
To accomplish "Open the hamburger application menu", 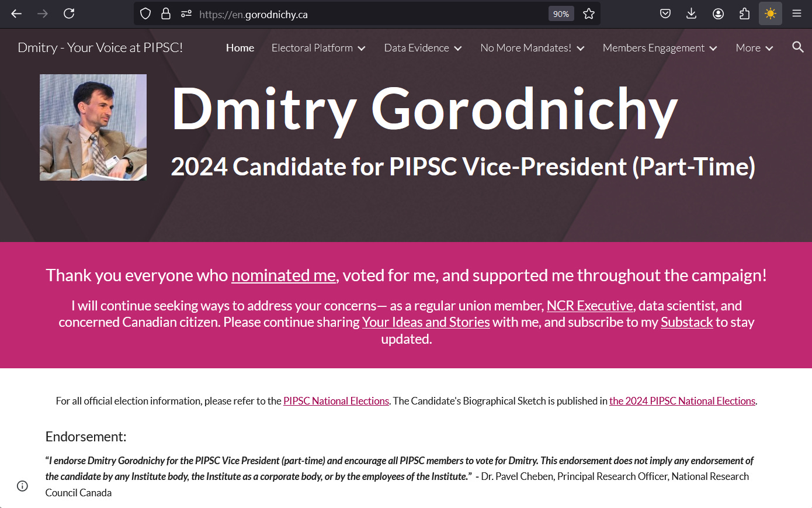I will pyautogui.click(x=797, y=13).
